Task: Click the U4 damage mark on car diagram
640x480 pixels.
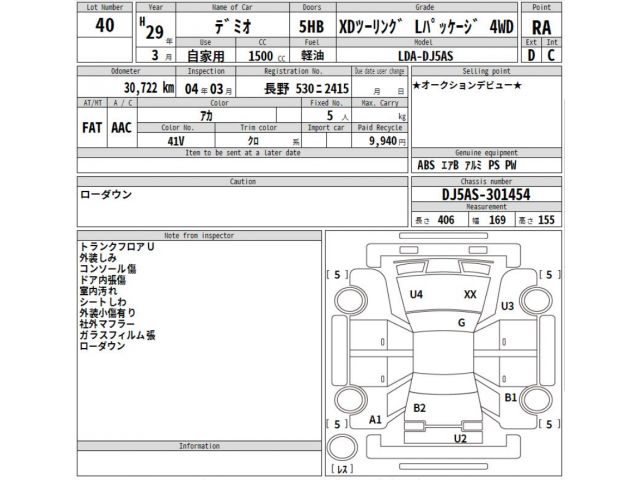Action: coord(416,295)
